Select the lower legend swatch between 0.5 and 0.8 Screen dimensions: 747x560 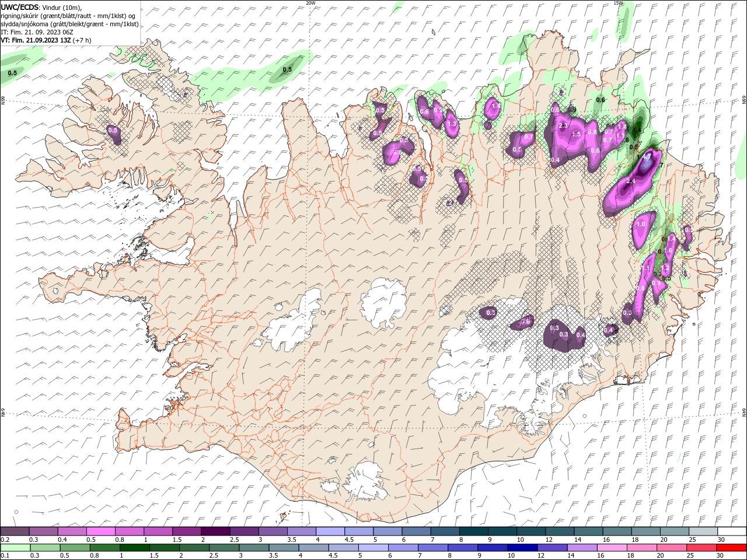[75, 548]
